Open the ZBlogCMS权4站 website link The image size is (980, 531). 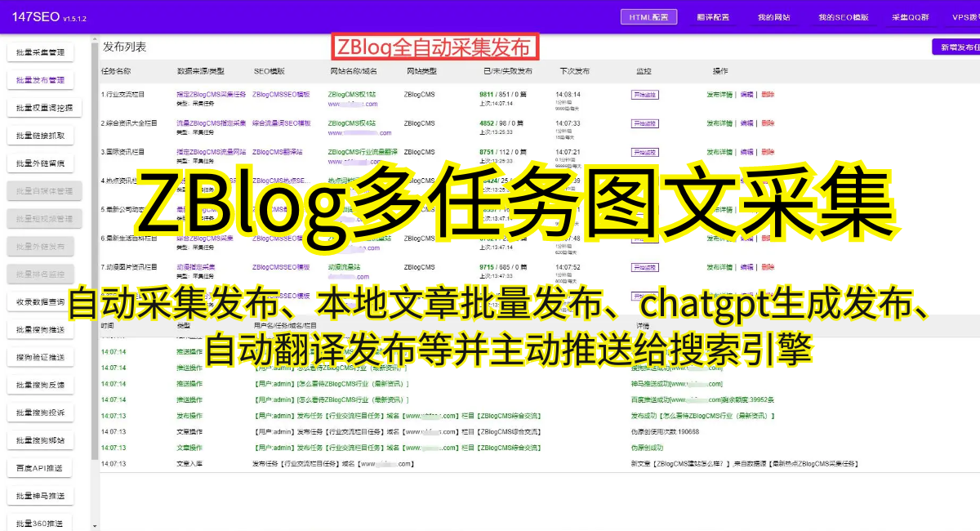tap(352, 123)
